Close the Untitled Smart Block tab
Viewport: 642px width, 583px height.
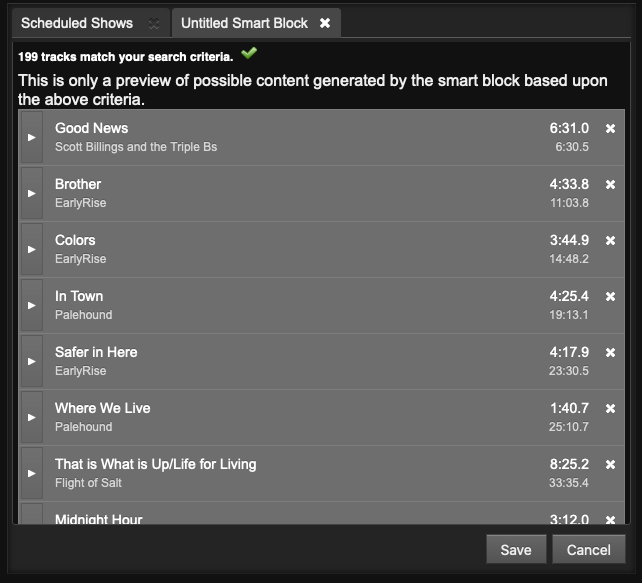coord(325,23)
